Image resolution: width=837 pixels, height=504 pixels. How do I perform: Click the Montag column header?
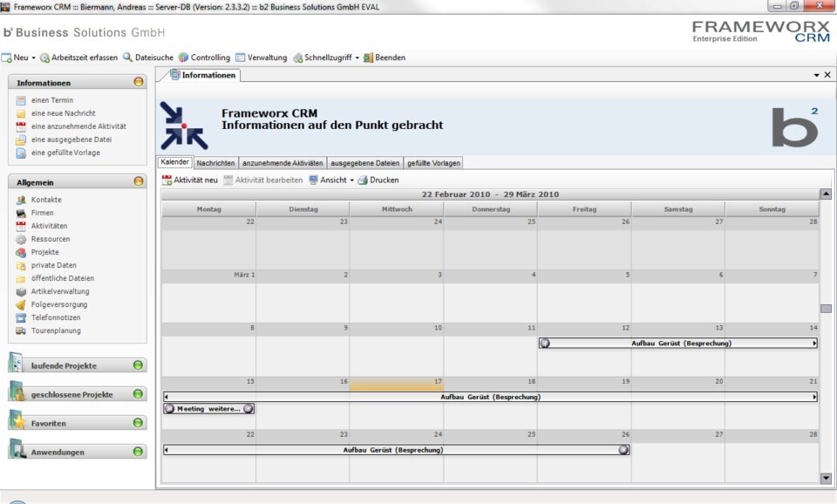[x=208, y=209]
